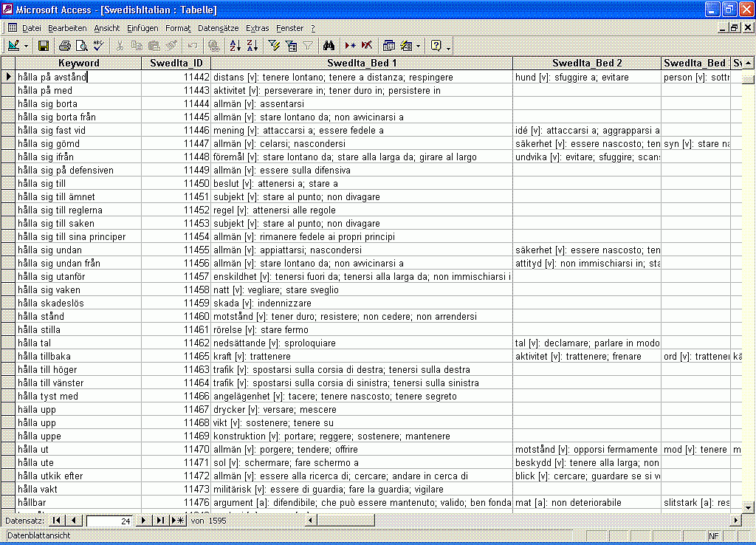
Task: Click the Filter By Form icon
Action: click(x=291, y=46)
